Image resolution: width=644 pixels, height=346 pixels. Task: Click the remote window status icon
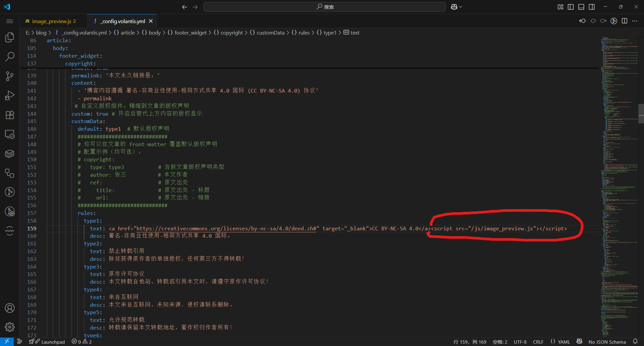pyautogui.click(x=7, y=342)
